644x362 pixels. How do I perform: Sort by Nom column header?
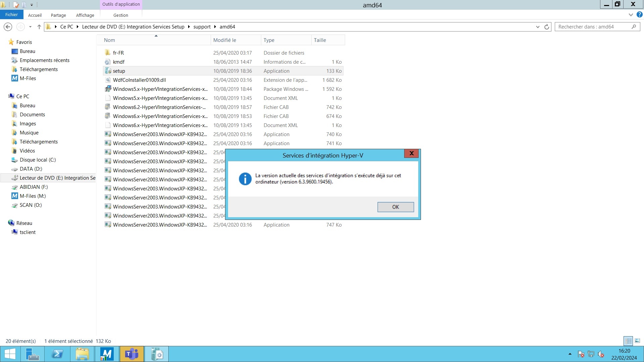click(154, 40)
